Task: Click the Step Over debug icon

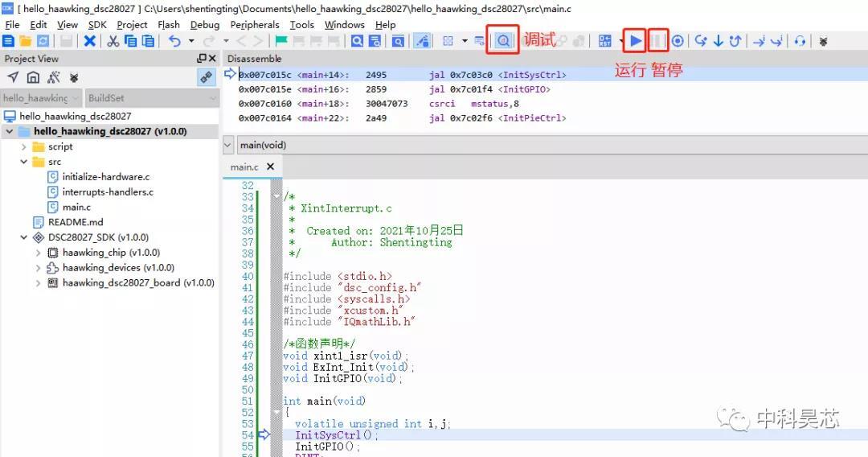Action: click(701, 41)
